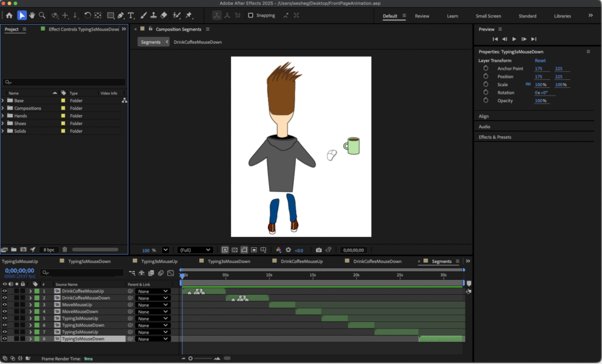This screenshot has width=602, height=364.
Task: Click the Opacity stopwatch
Action: tap(486, 100)
